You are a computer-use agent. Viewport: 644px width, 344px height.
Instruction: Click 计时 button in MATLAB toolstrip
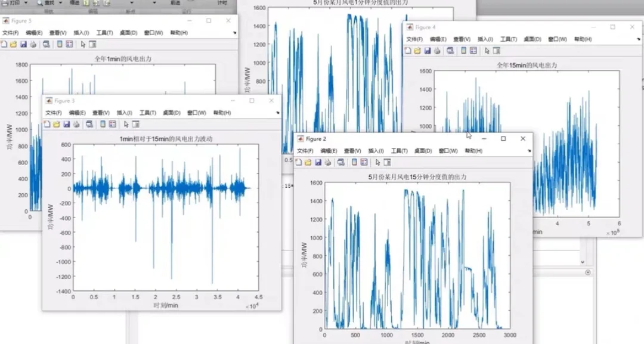click(222, 2)
